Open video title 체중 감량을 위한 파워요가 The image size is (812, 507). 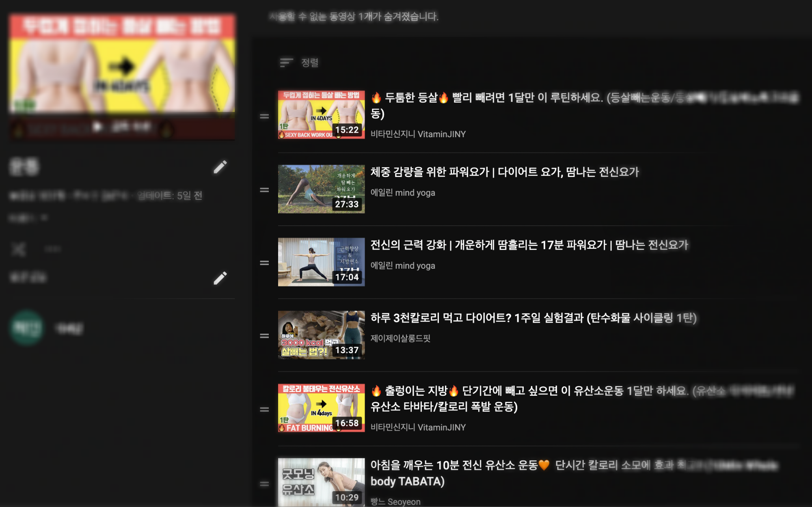point(505,172)
